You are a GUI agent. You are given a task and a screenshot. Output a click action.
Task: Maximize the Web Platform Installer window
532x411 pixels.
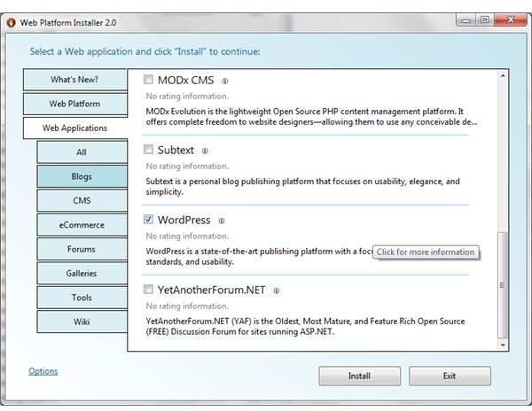click(484, 20)
